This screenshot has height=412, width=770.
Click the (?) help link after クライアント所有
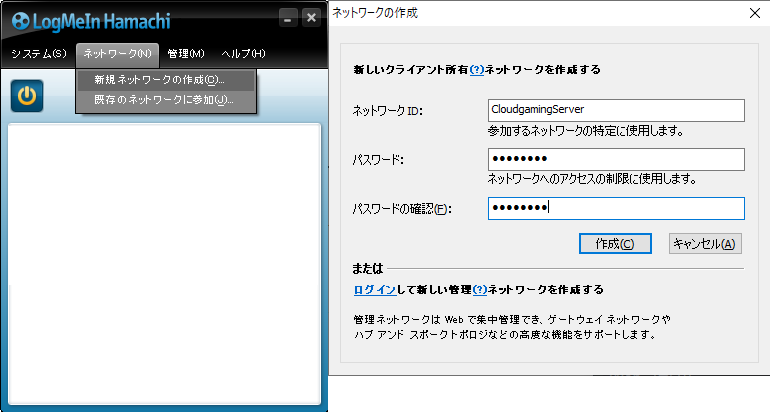[477, 70]
